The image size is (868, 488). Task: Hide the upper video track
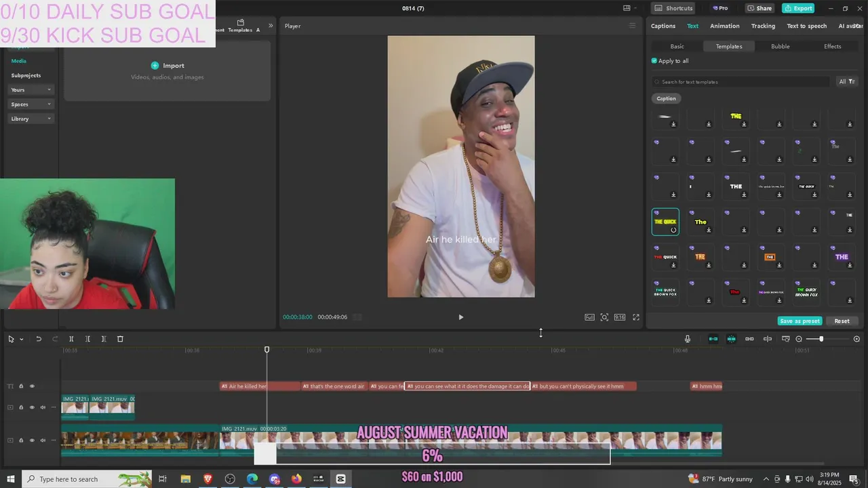click(x=32, y=407)
